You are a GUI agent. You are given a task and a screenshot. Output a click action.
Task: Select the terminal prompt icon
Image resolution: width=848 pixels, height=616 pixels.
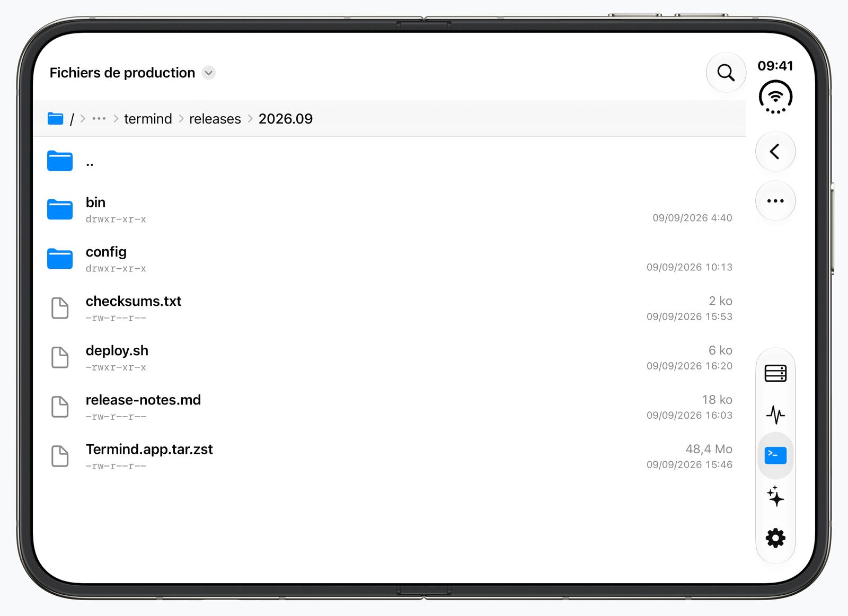[775, 455]
